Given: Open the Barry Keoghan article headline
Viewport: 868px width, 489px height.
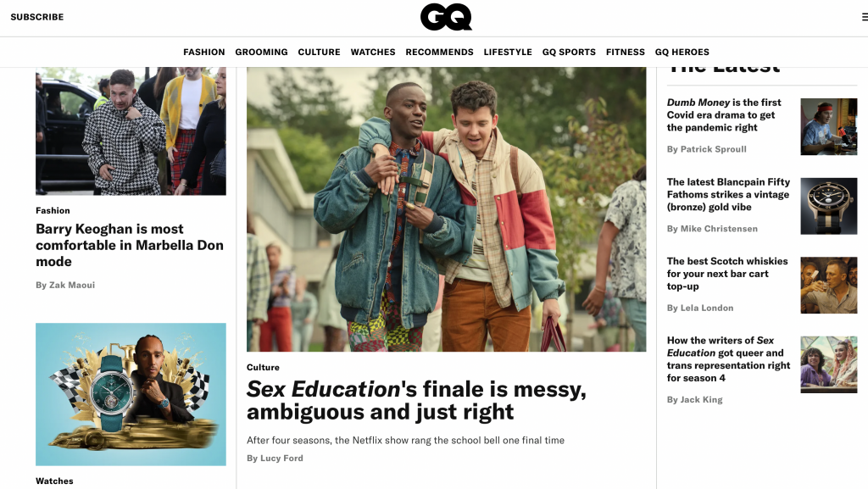Looking at the screenshot, I should click(130, 245).
